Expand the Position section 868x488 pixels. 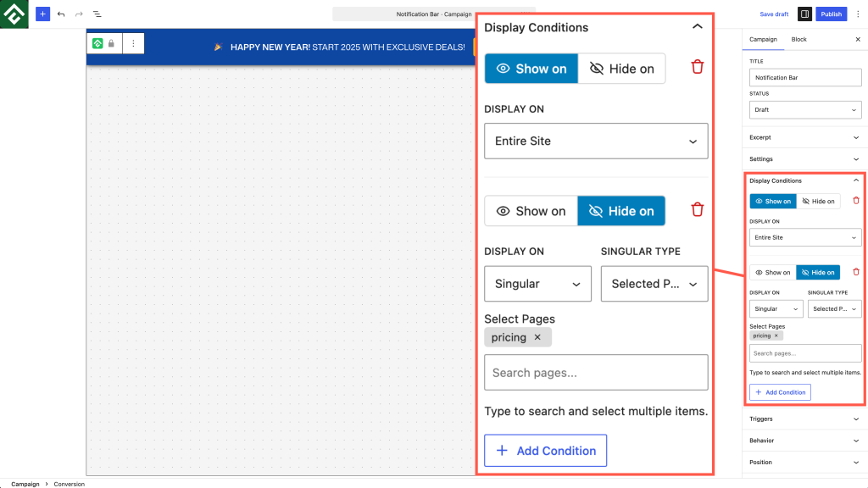[x=804, y=462]
